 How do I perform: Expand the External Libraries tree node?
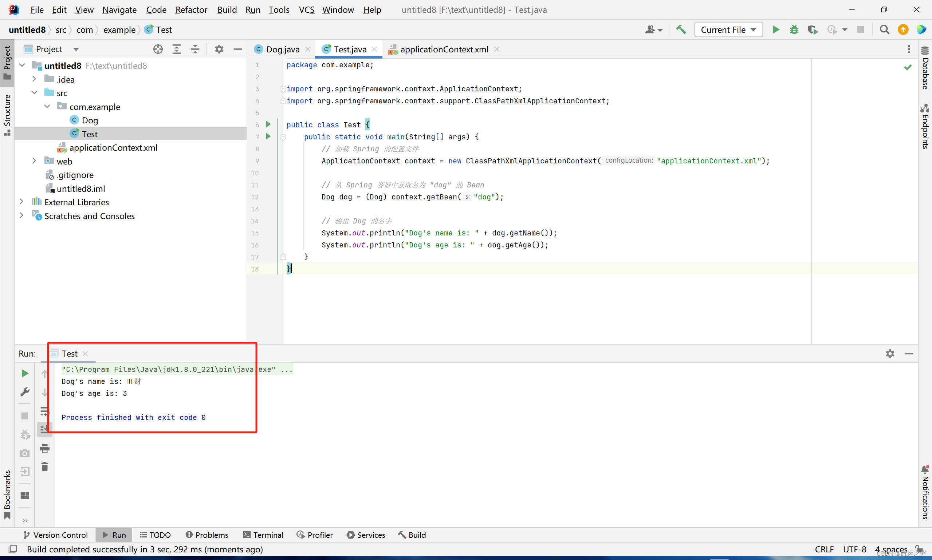[x=21, y=202]
